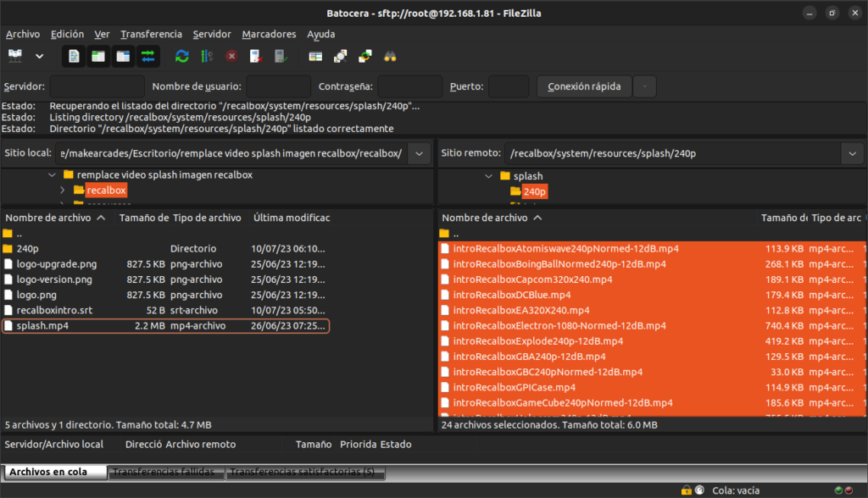Click the introRecalboxDCBlue.mp4 file icon
The image size is (868, 498).
click(445, 295)
